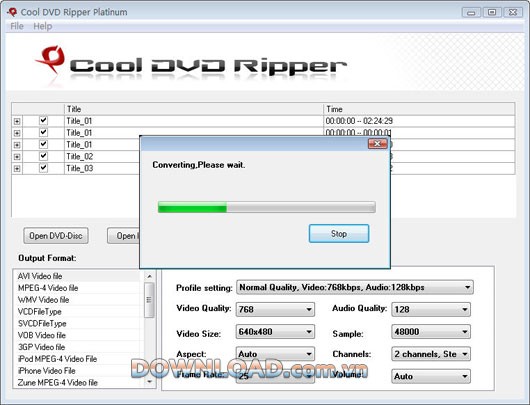This screenshot has width=530, height=405.
Task: Select AVI Video file format
Action: (x=77, y=276)
